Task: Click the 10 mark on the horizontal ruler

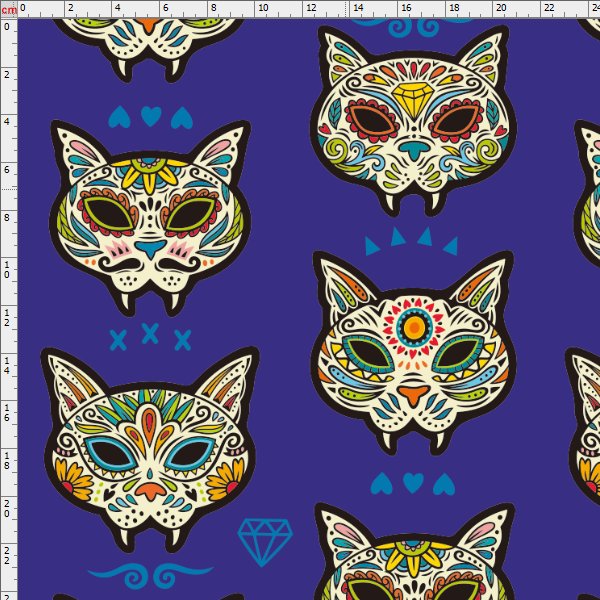Action: (x=263, y=8)
